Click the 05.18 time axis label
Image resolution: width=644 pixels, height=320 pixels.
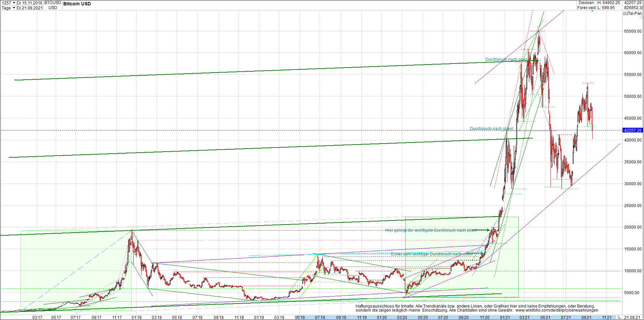(x=177, y=317)
